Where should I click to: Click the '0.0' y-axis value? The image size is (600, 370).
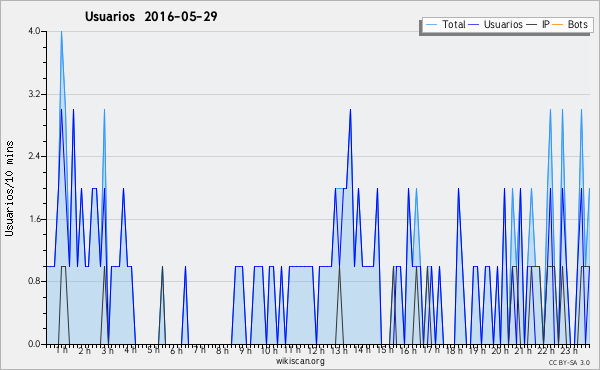(34, 344)
